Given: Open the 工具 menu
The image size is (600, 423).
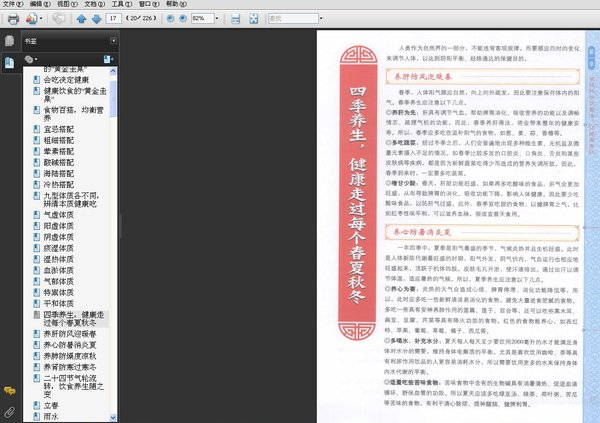Looking at the screenshot, I should point(122,4).
